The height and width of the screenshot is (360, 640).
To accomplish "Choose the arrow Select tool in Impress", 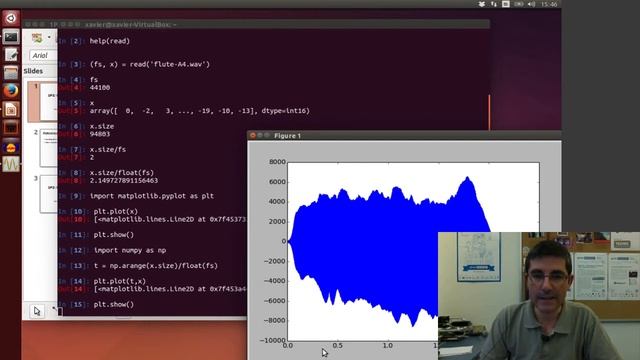I will pyautogui.click(x=37, y=311).
